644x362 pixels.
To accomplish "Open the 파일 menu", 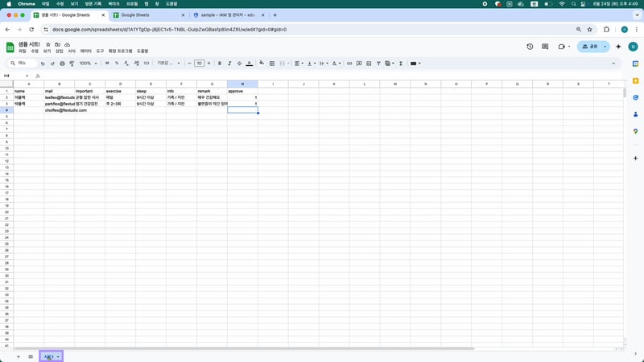I will [x=23, y=51].
